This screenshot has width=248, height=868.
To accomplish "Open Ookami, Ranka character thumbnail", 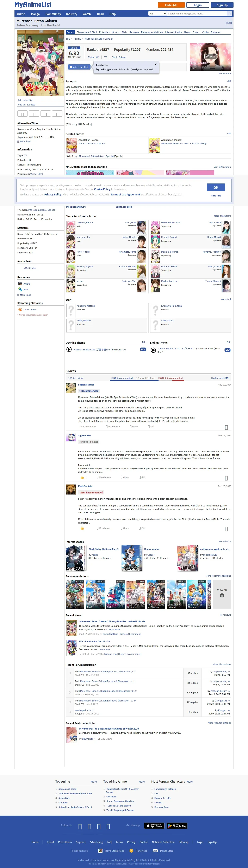I will point(71,227).
